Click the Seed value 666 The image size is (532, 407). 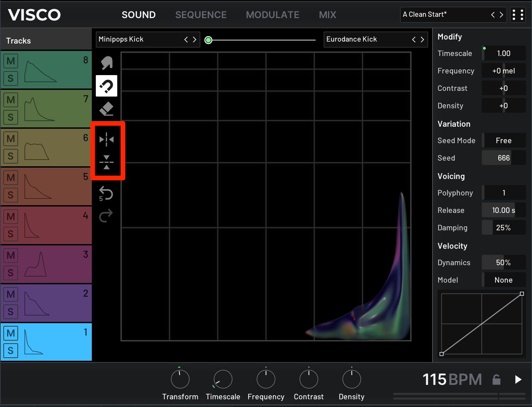504,158
